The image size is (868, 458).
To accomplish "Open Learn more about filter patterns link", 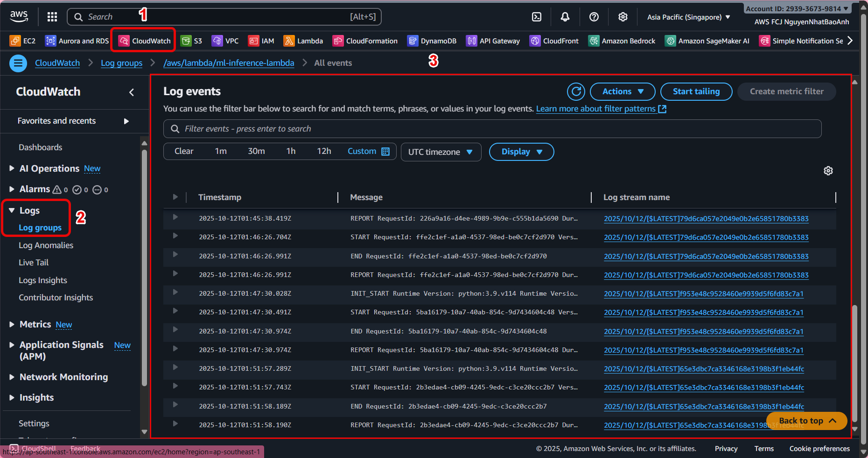I will pos(601,109).
